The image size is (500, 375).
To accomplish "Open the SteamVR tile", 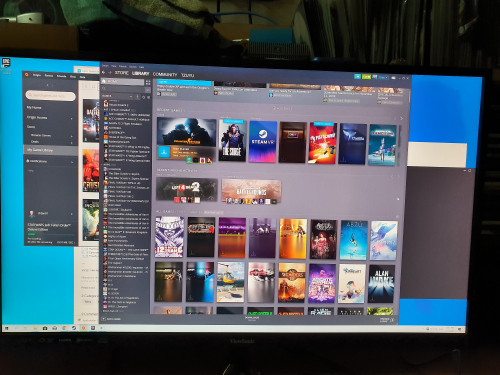I will (x=263, y=141).
